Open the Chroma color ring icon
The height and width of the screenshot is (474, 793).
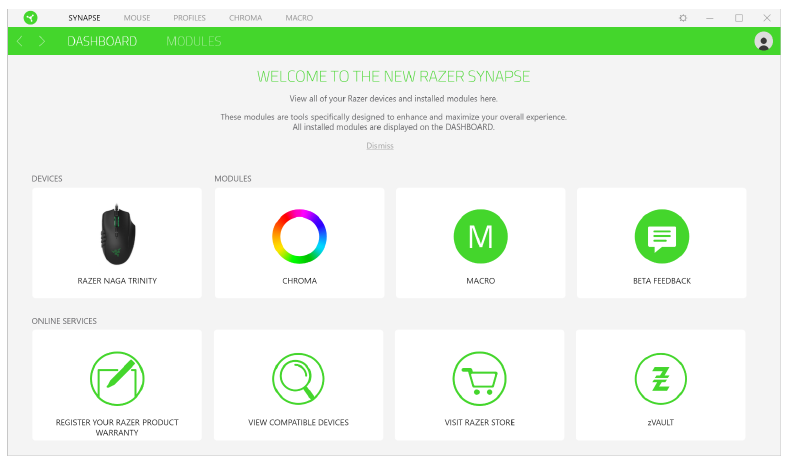pyautogui.click(x=299, y=236)
